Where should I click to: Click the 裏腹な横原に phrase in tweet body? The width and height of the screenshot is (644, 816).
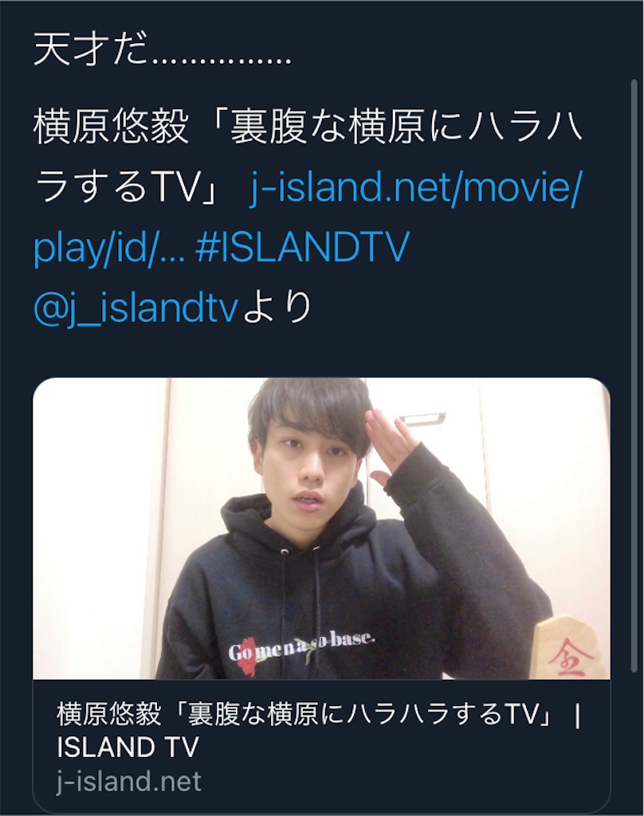346,127
